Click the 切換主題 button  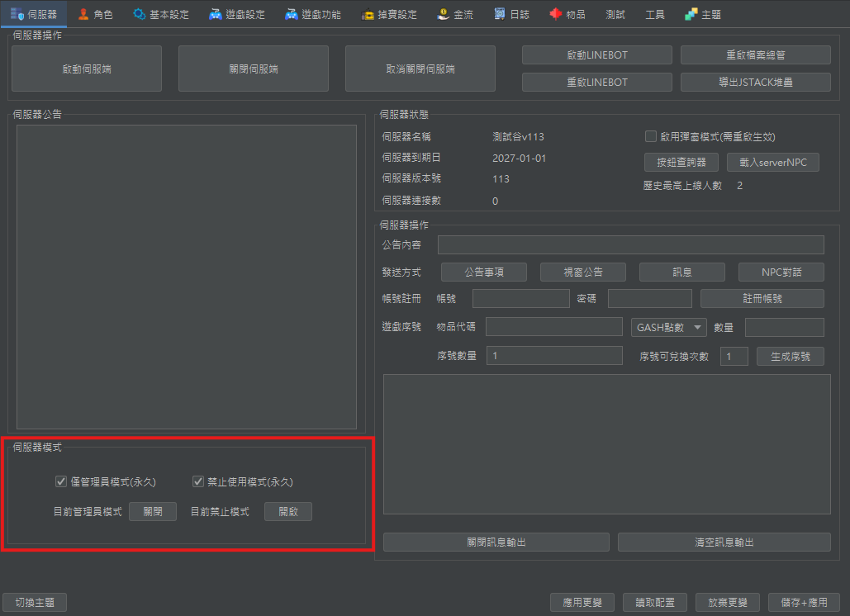click(x=35, y=603)
